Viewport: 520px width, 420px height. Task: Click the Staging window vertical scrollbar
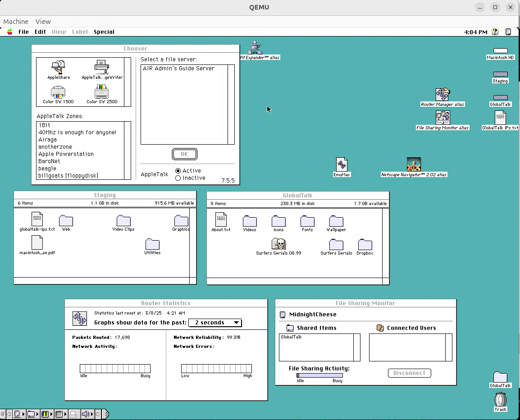tap(193, 242)
